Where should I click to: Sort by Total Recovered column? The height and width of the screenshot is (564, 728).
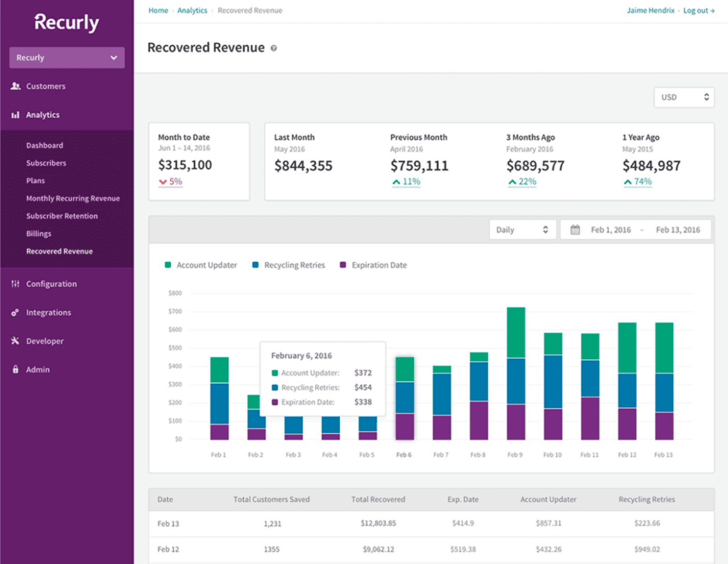[x=378, y=500]
